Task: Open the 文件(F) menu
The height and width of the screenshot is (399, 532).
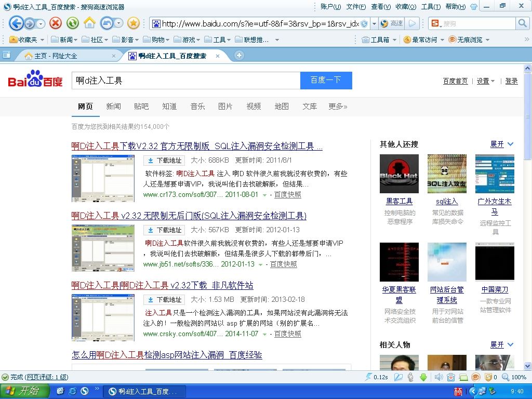Action: (x=356, y=7)
